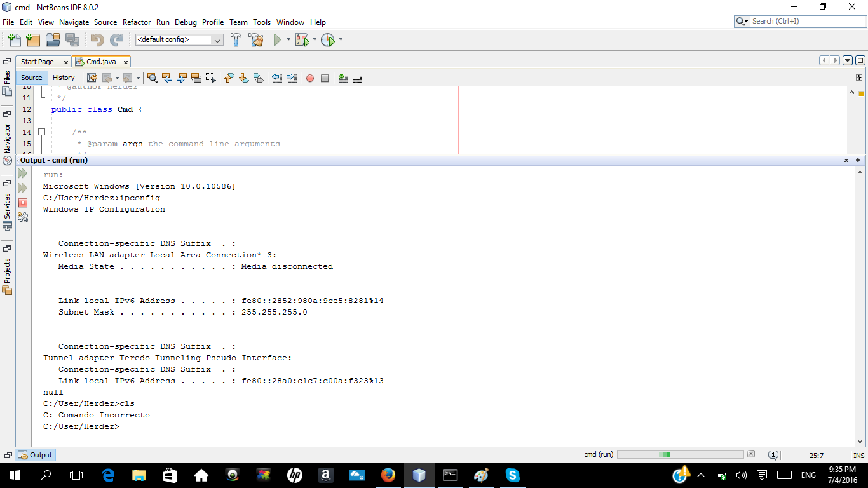
Task: Click the Redo arrow icon
Action: pyautogui.click(x=117, y=40)
